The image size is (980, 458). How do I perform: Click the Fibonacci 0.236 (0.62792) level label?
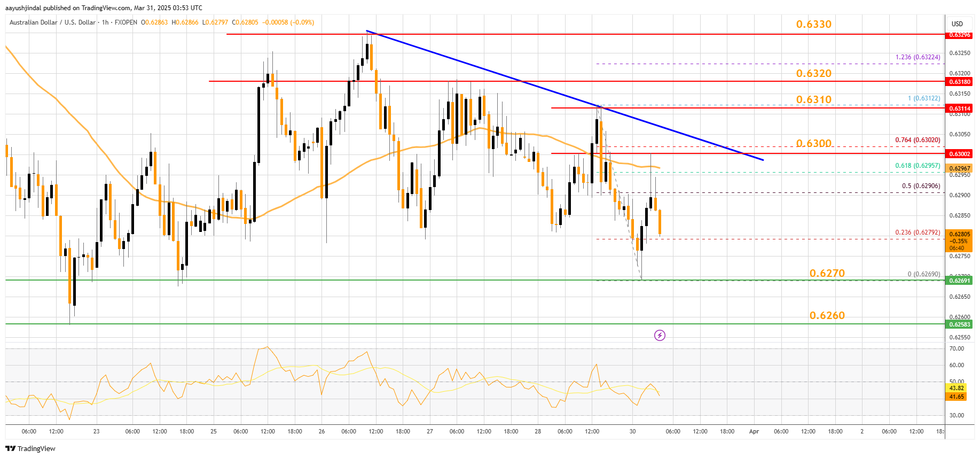918,232
